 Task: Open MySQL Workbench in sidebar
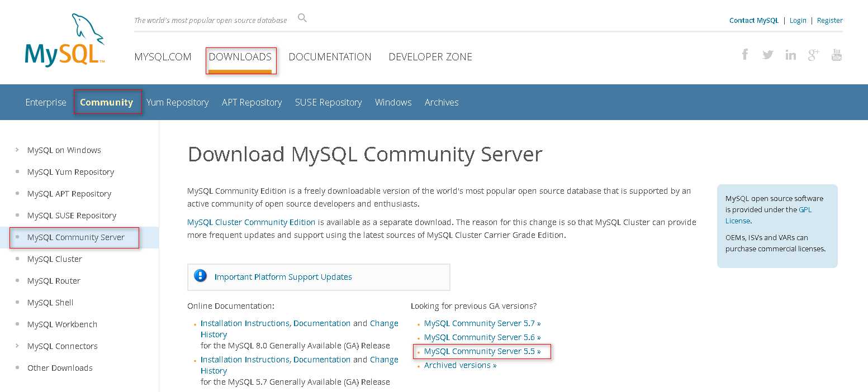click(x=62, y=324)
